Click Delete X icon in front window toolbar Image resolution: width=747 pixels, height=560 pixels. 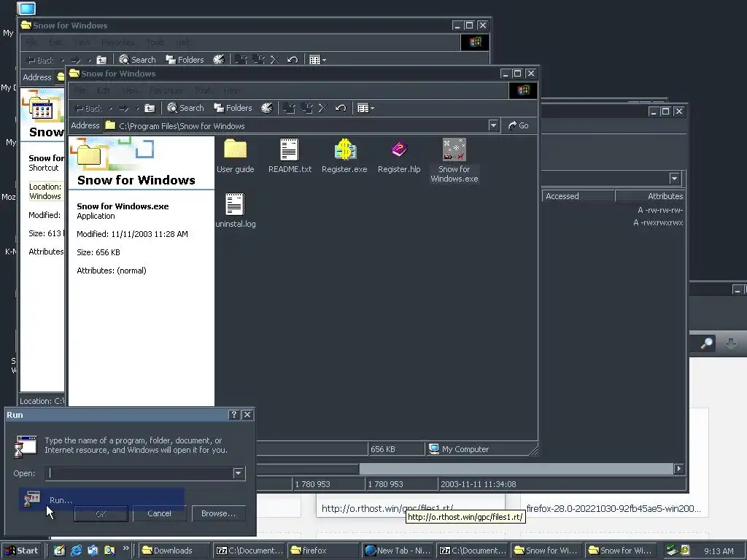322,108
